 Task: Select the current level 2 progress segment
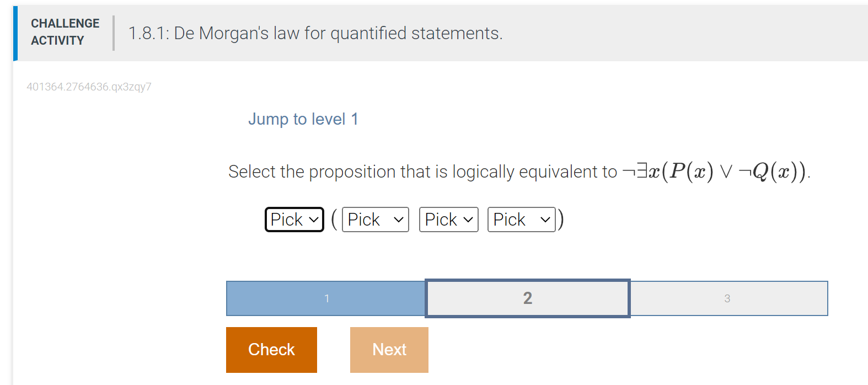tap(527, 298)
